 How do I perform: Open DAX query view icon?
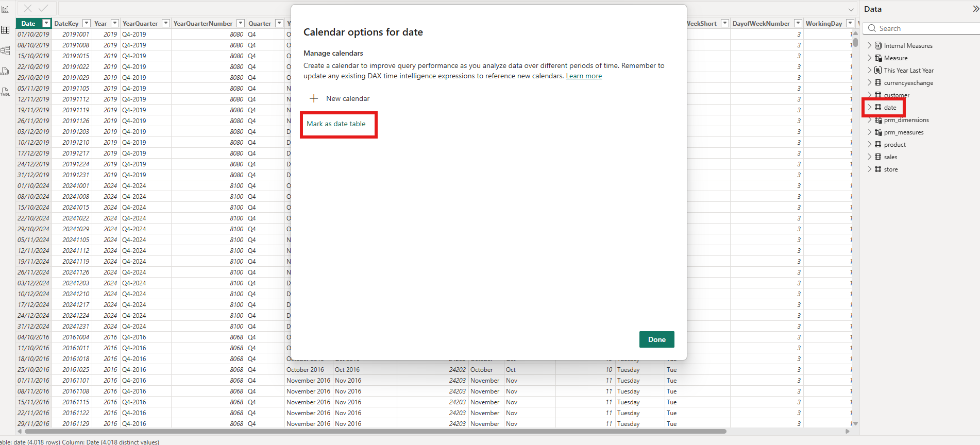pyautogui.click(x=5, y=71)
